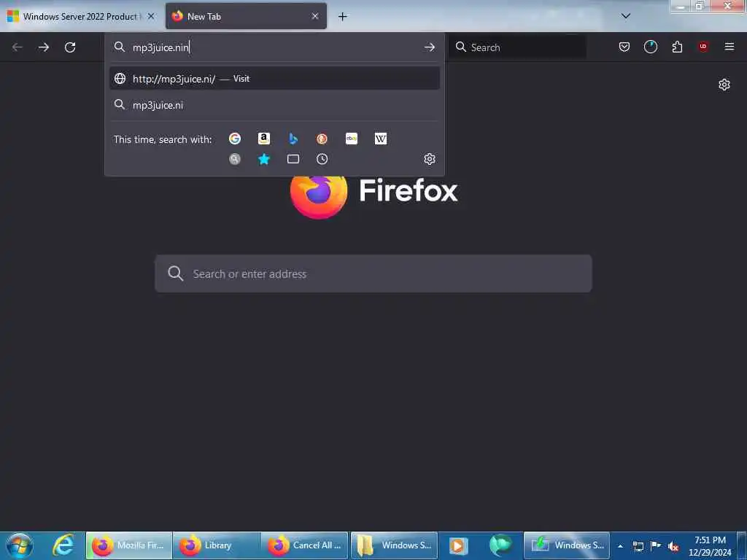Click the go arrow in the address bar

pyautogui.click(x=429, y=47)
